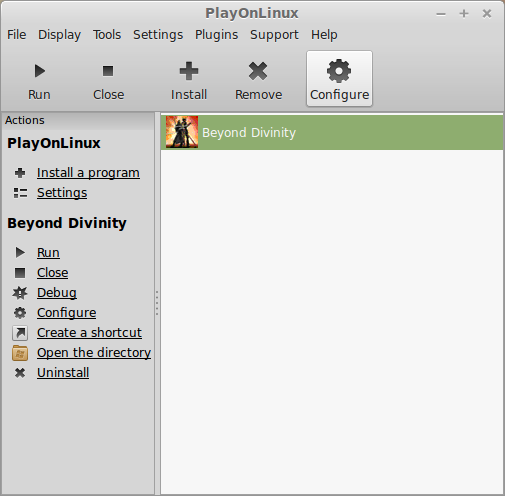Maximize the PlayOnLinux window
The height and width of the screenshot is (496, 505).
point(464,14)
